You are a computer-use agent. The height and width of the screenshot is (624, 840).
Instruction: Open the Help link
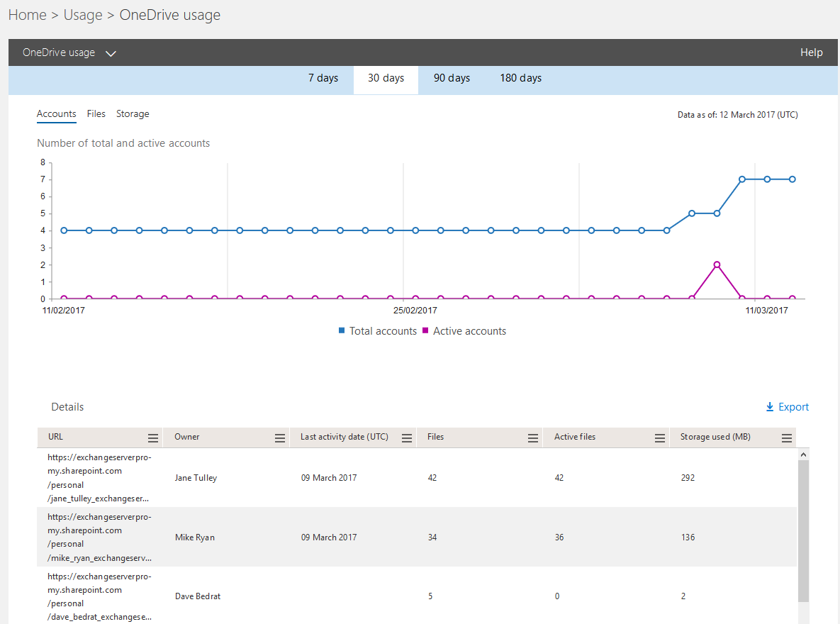point(811,52)
